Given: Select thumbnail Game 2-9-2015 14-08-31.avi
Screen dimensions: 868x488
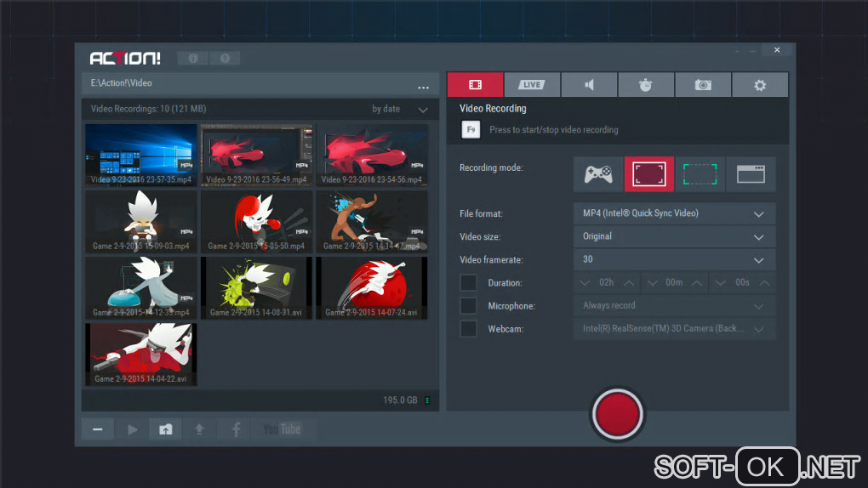Looking at the screenshot, I should coord(256,287).
